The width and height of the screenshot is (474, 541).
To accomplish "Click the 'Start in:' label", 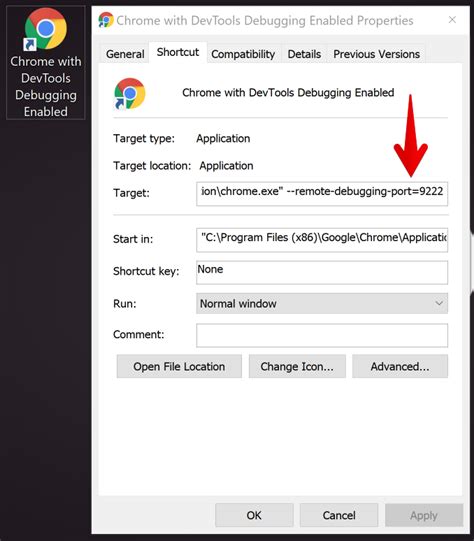I will [x=133, y=239].
